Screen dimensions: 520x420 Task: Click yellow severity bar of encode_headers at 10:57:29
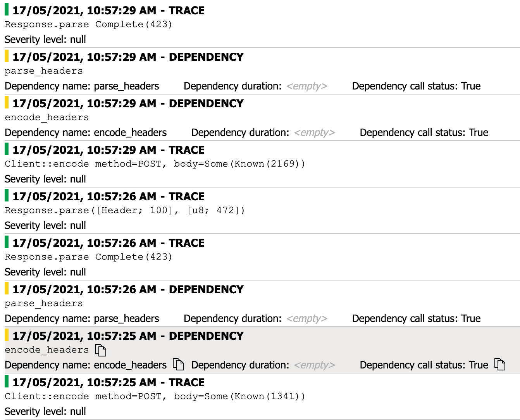click(x=7, y=103)
